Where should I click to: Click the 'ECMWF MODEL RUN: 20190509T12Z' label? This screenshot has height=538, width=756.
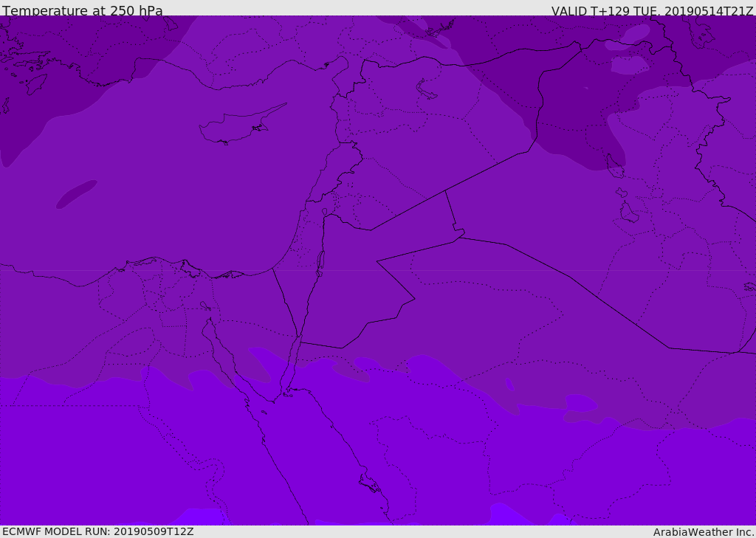pyautogui.click(x=98, y=532)
